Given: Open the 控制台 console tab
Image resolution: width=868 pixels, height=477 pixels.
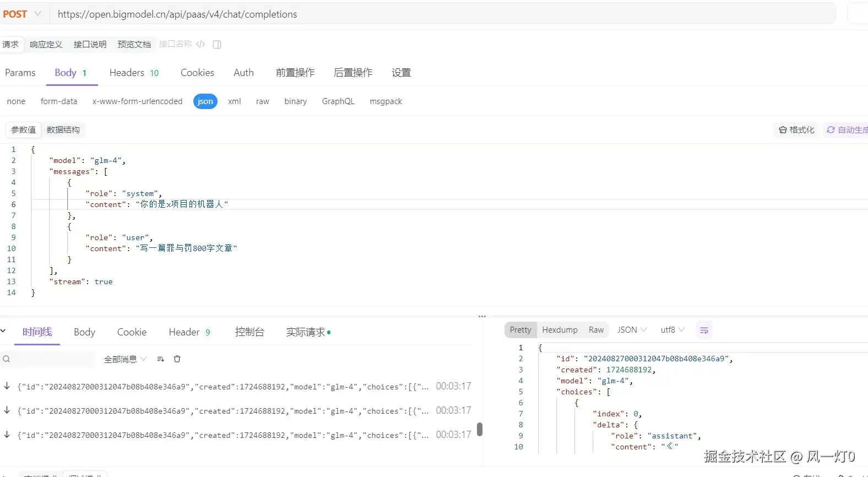Looking at the screenshot, I should [249, 332].
